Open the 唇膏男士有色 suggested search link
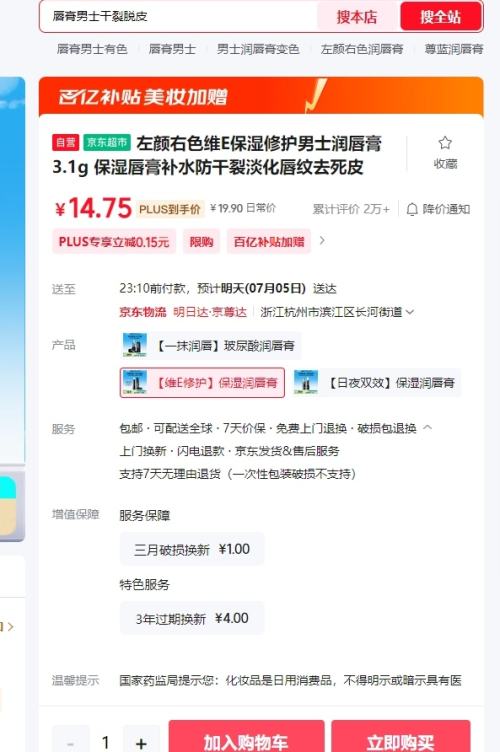Screen dimensions: 500x752 coord(92,49)
